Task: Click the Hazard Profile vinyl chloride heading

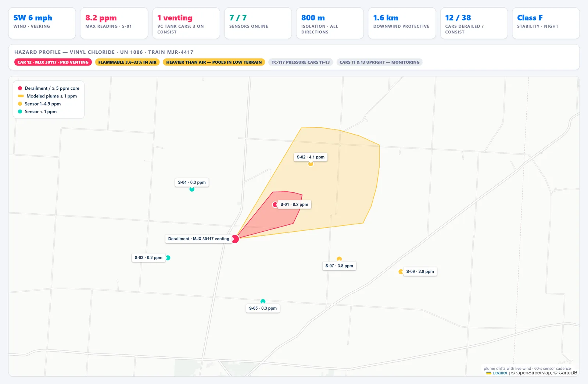Action: click(x=104, y=52)
